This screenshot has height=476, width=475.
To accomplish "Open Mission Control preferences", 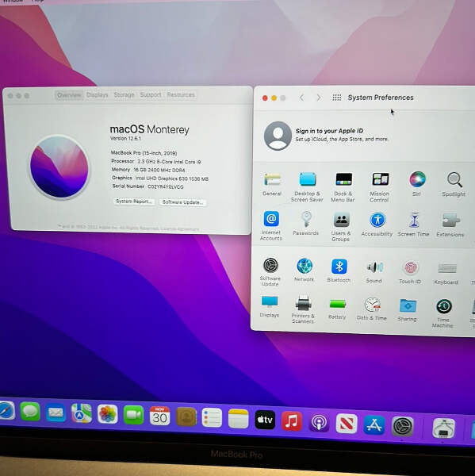I will (379, 186).
